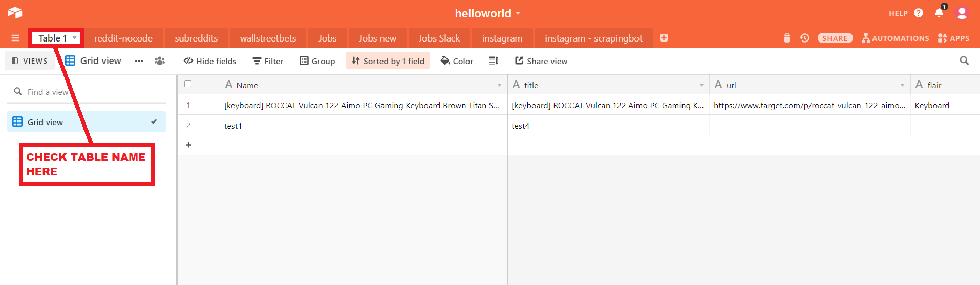This screenshot has width=980, height=285.
Task: Click the Name column header
Action: click(x=364, y=85)
